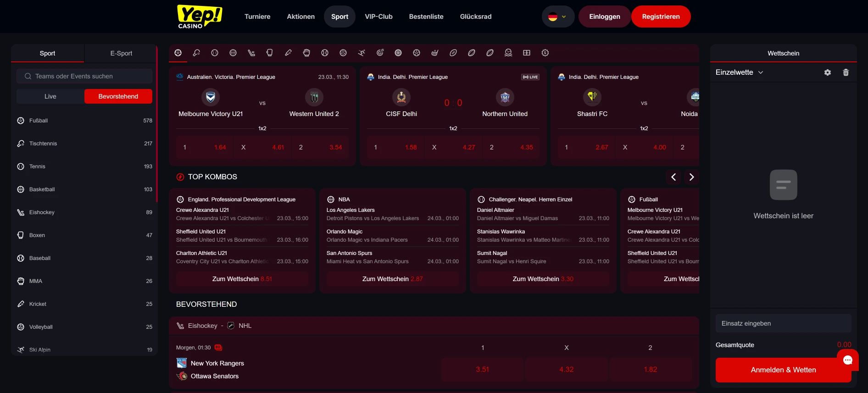Bet on draw at 4.27 for CISF Delhi match
868x393 pixels.
coord(453,147)
